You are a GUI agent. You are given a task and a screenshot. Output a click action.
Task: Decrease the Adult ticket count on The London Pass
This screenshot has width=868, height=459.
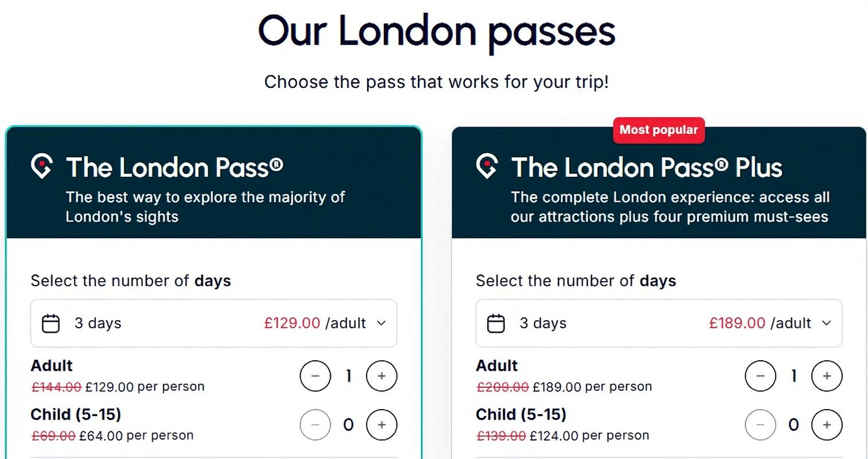tap(315, 376)
